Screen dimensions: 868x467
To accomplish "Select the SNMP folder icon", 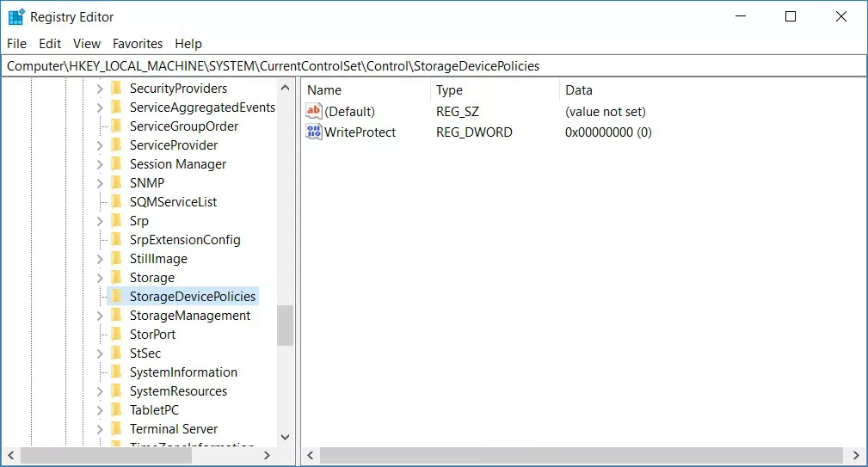I will click(116, 182).
